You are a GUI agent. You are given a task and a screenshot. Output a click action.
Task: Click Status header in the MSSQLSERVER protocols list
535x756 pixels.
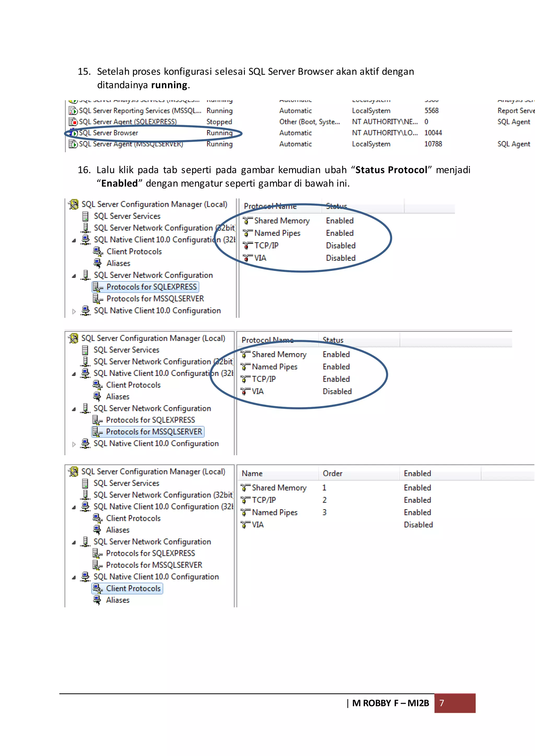coord(333,340)
